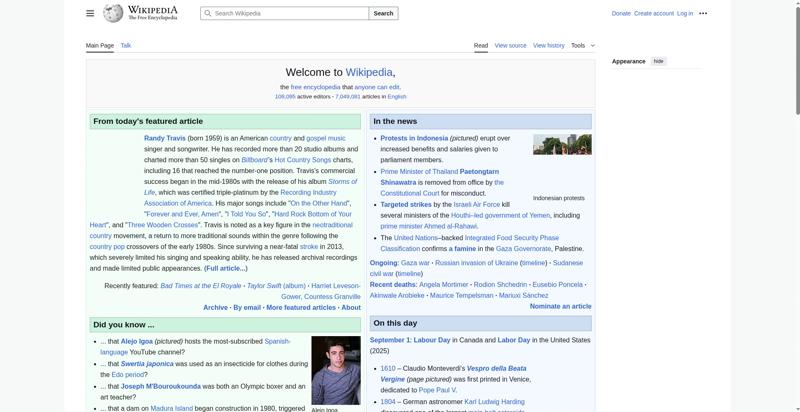The height and width of the screenshot is (412, 800).
Task: Open the Russian invasion of Ukraine link
Action: 477,263
